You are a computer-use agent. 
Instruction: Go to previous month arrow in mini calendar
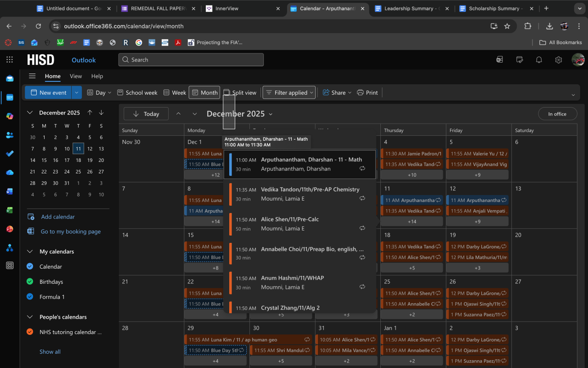point(90,113)
